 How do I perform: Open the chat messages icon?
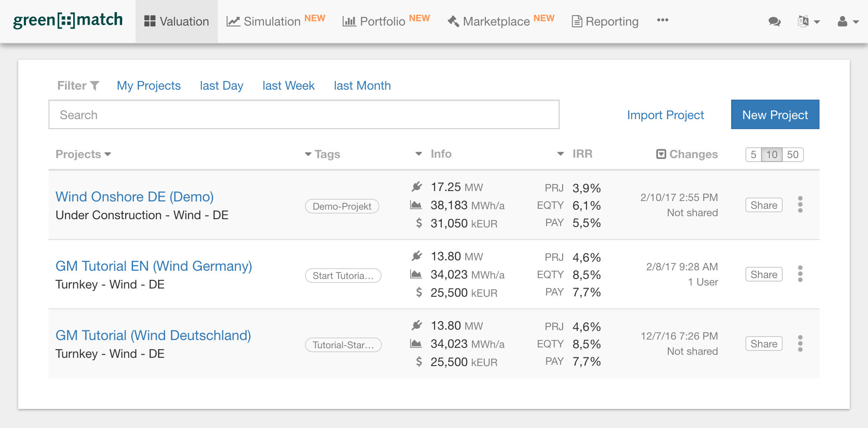774,22
